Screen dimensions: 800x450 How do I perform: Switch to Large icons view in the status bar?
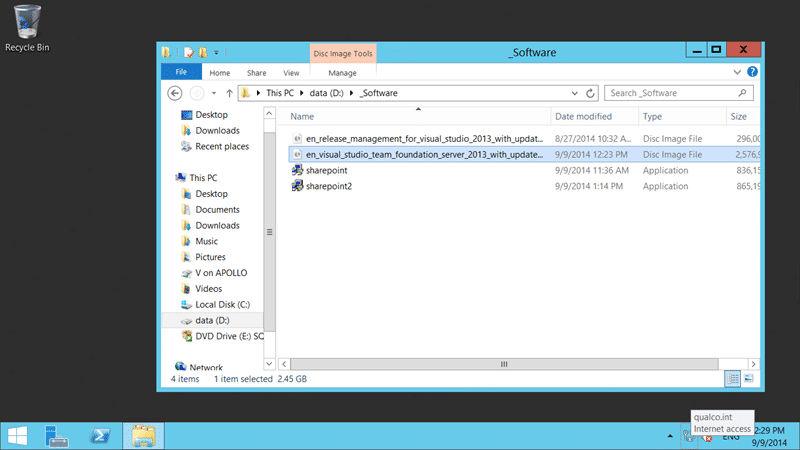click(x=748, y=379)
